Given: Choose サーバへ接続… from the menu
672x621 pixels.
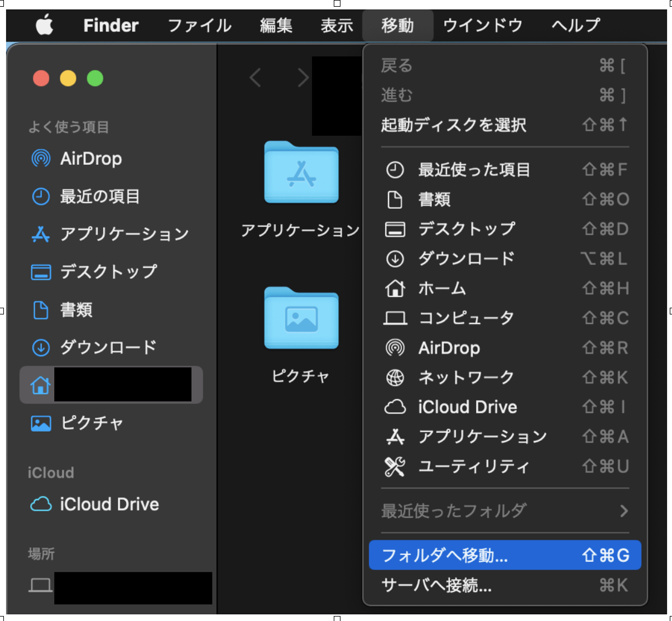Looking at the screenshot, I should coord(505,585).
